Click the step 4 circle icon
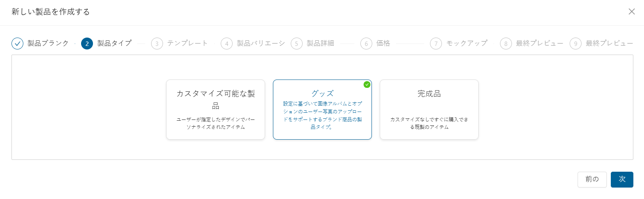 [x=227, y=44]
